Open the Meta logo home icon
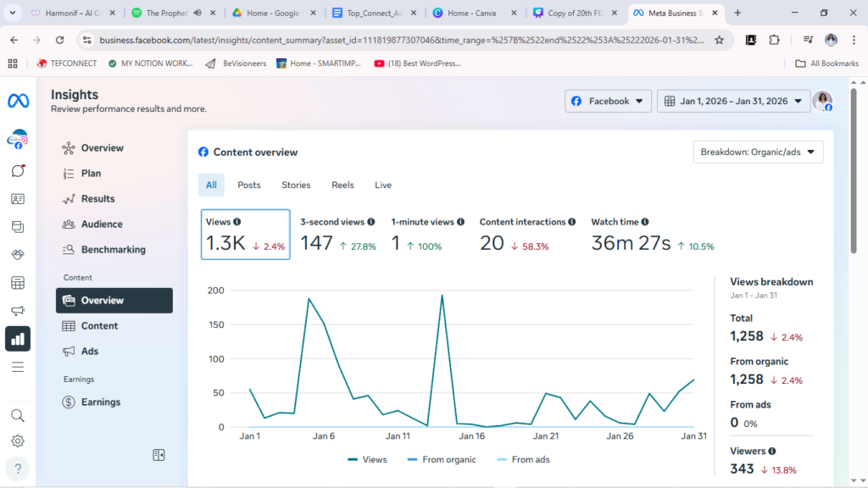This screenshot has width=868, height=488. tap(18, 101)
